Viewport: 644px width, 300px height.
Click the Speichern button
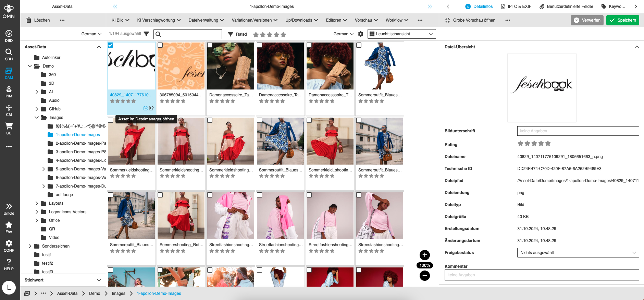pyautogui.click(x=622, y=20)
